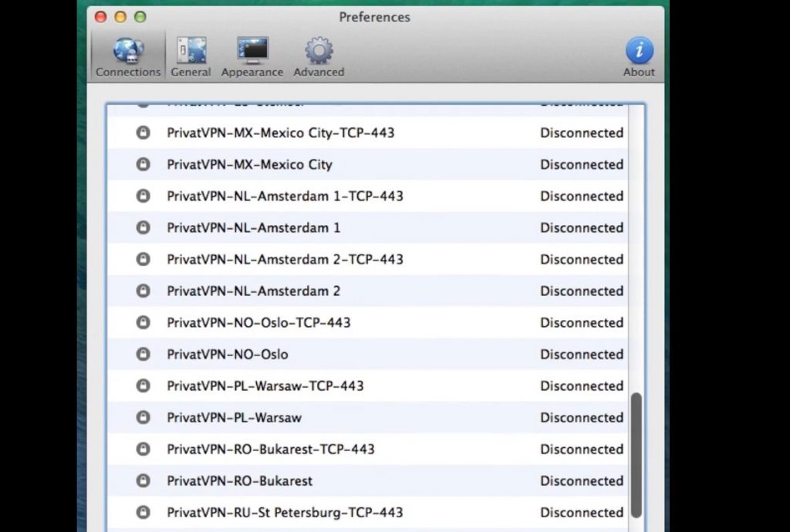Screen dimensions: 790x532
Task: Click lock icon for PrivatVPN-NL-Amsterdam 2
Action: pos(143,291)
